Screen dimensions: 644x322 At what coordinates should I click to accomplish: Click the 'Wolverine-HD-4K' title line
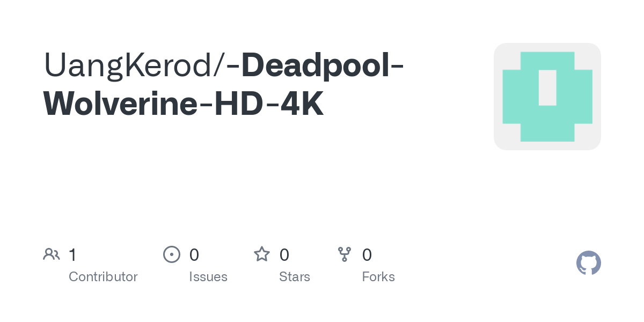[184, 104]
